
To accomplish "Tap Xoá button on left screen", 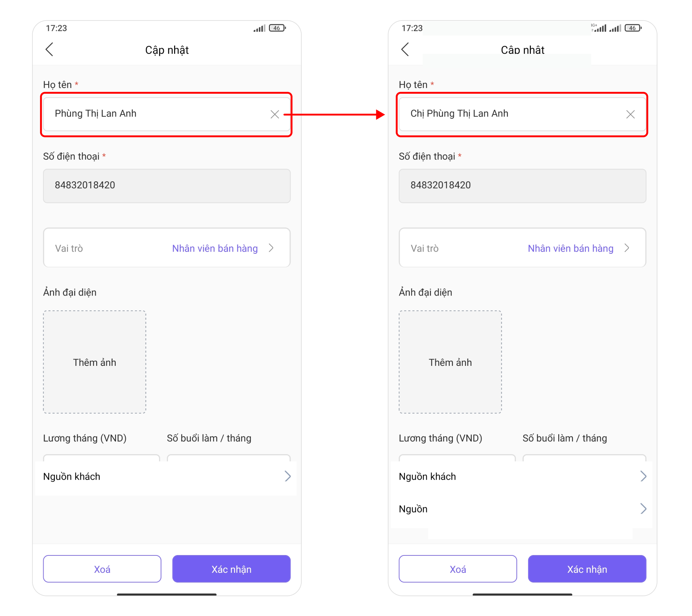I will pyautogui.click(x=102, y=569).
